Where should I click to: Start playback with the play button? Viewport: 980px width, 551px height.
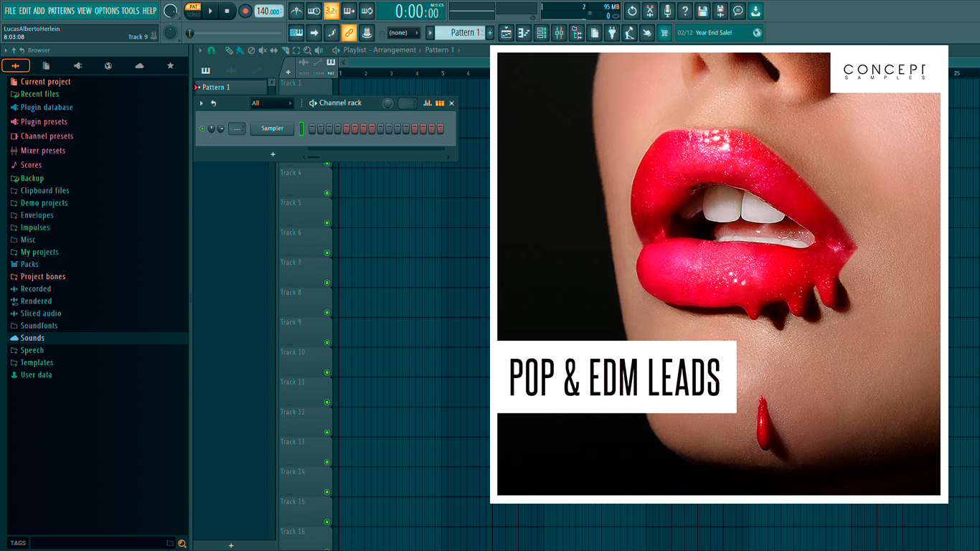pos(210,11)
